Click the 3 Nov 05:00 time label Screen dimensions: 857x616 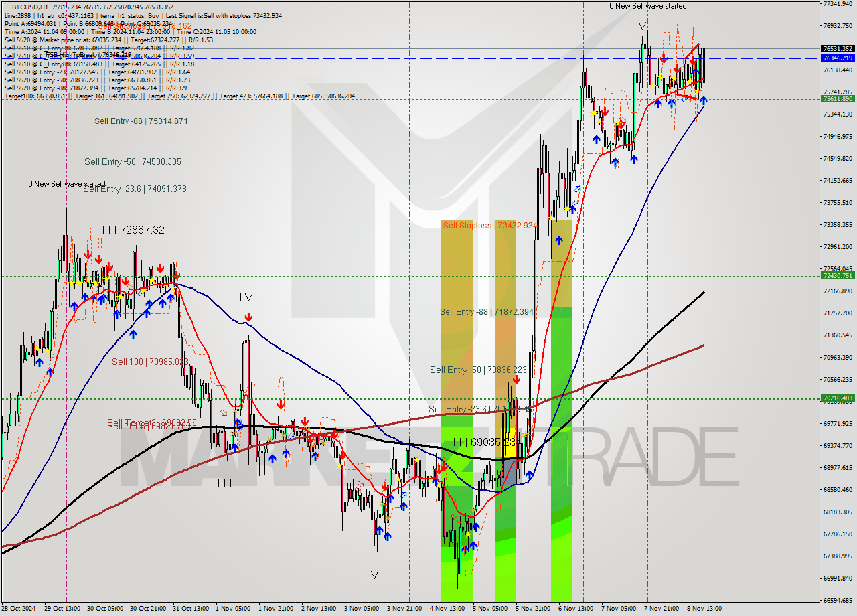click(x=362, y=609)
